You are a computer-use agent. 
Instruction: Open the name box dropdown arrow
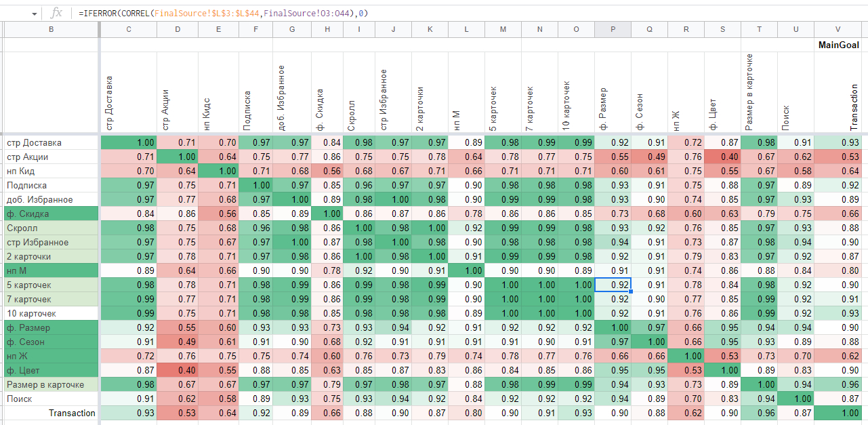(x=35, y=13)
